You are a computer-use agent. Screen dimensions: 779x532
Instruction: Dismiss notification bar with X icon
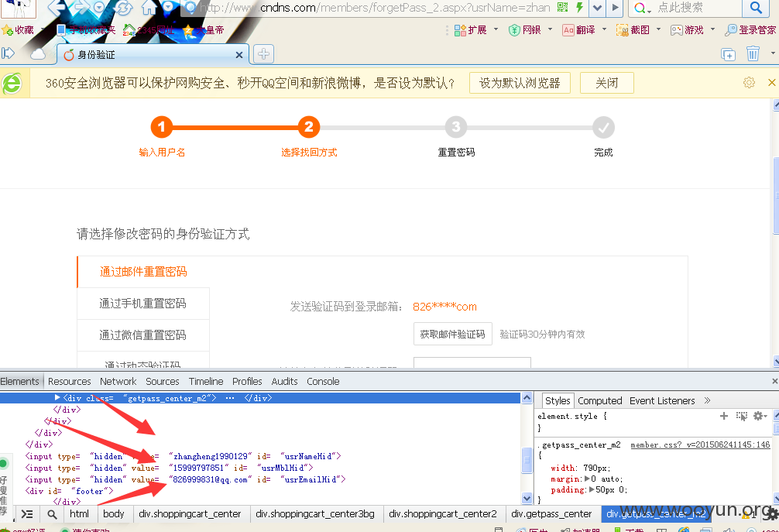tap(771, 82)
